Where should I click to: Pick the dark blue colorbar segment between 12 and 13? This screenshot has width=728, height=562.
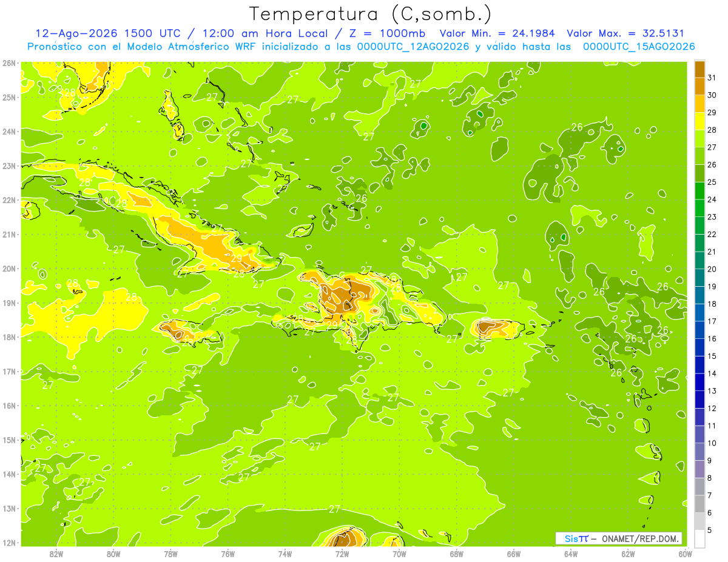[699, 400]
